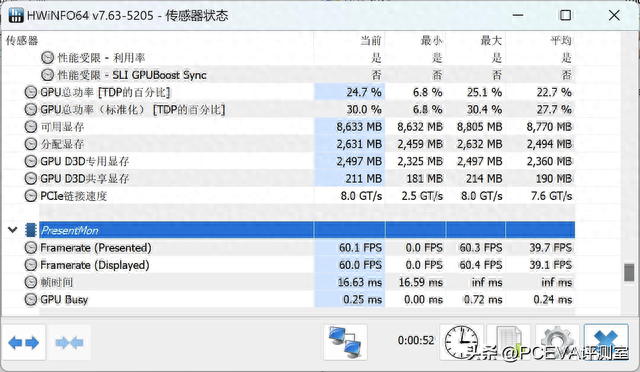The width and height of the screenshot is (640, 372).
Task: Select the GPU D3D共享显存 row label
Action: 84,178
